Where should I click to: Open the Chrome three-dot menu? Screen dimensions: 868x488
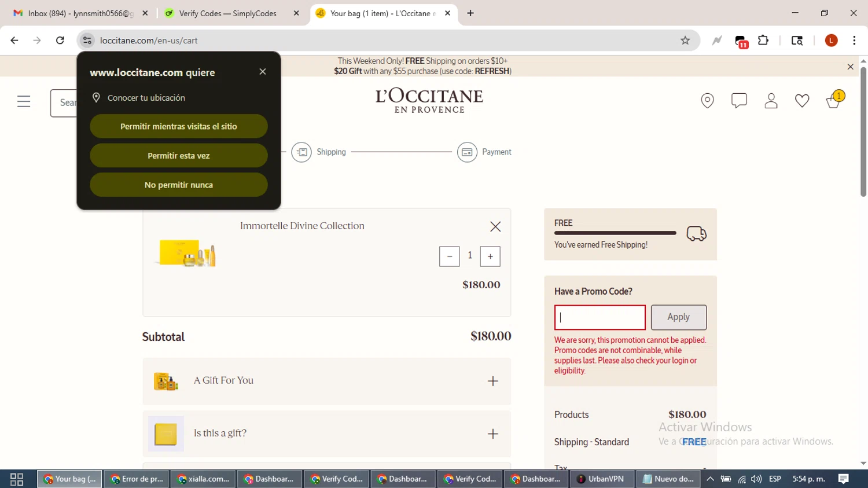pos(854,41)
